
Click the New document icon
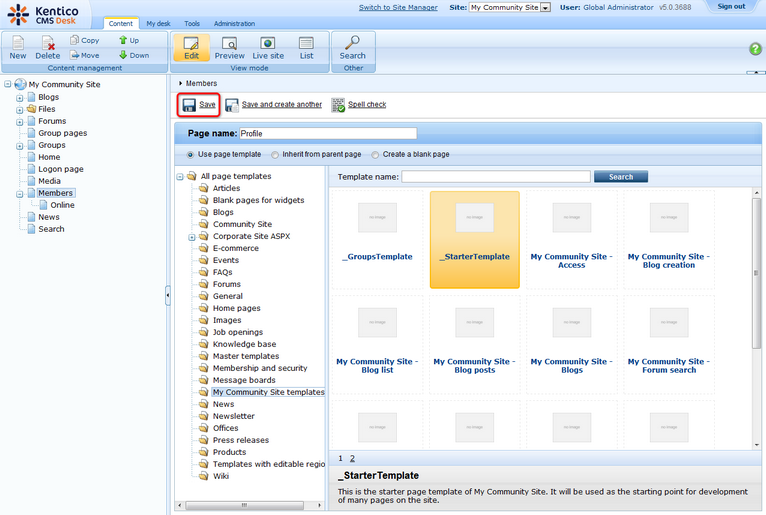(18, 46)
